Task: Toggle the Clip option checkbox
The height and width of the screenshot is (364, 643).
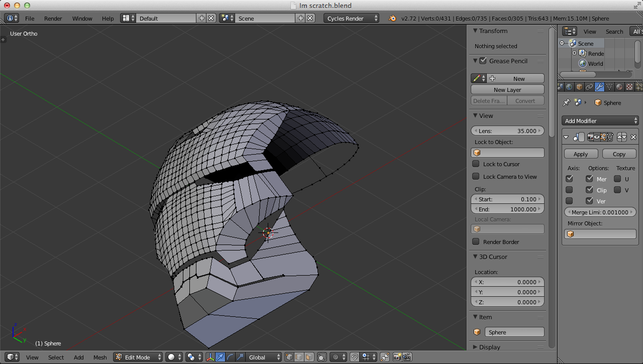Action: click(589, 190)
